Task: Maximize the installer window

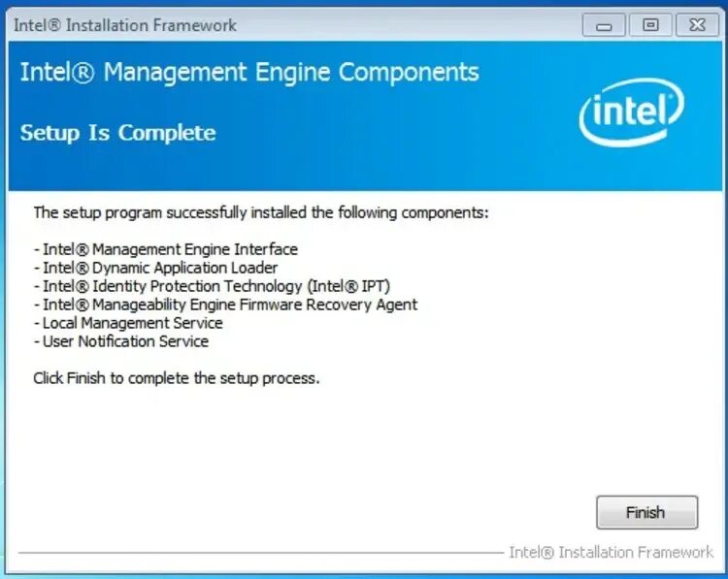Action: tap(650, 25)
